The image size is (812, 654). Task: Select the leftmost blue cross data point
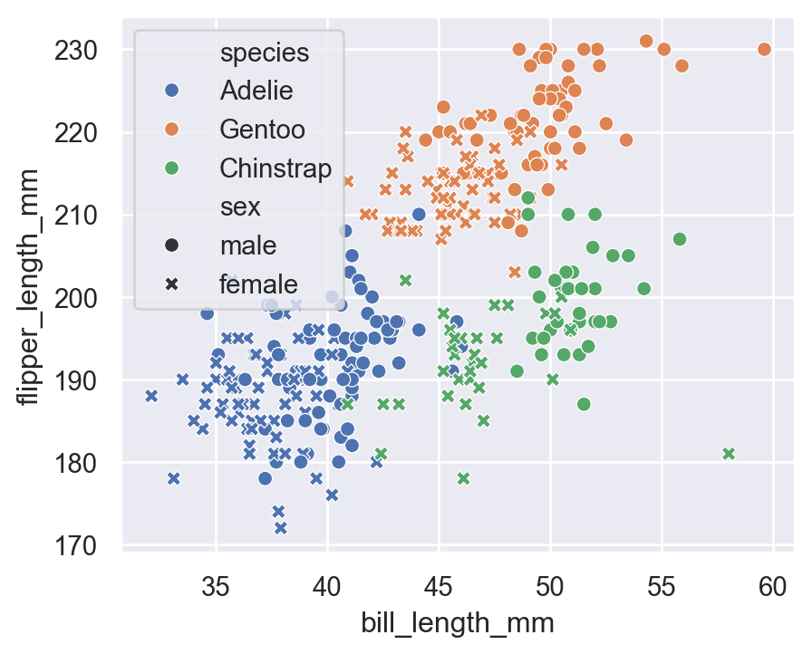[x=151, y=396]
